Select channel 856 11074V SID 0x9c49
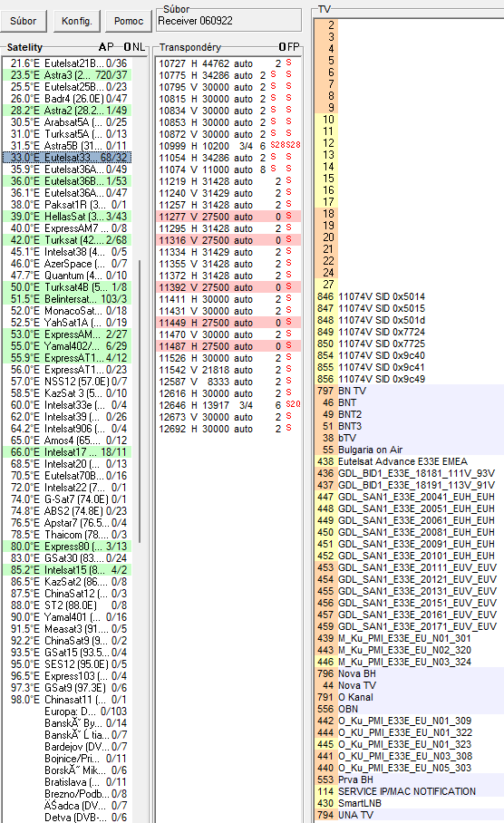 pyautogui.click(x=409, y=379)
